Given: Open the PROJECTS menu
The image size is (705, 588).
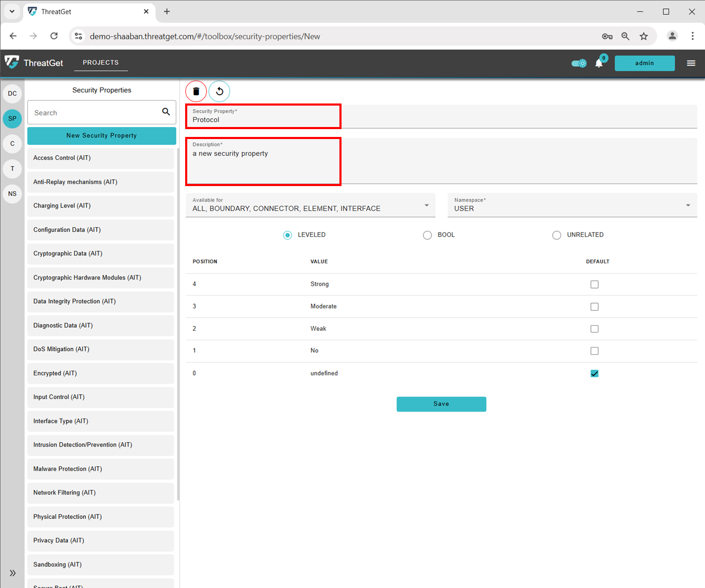Looking at the screenshot, I should tap(100, 62).
